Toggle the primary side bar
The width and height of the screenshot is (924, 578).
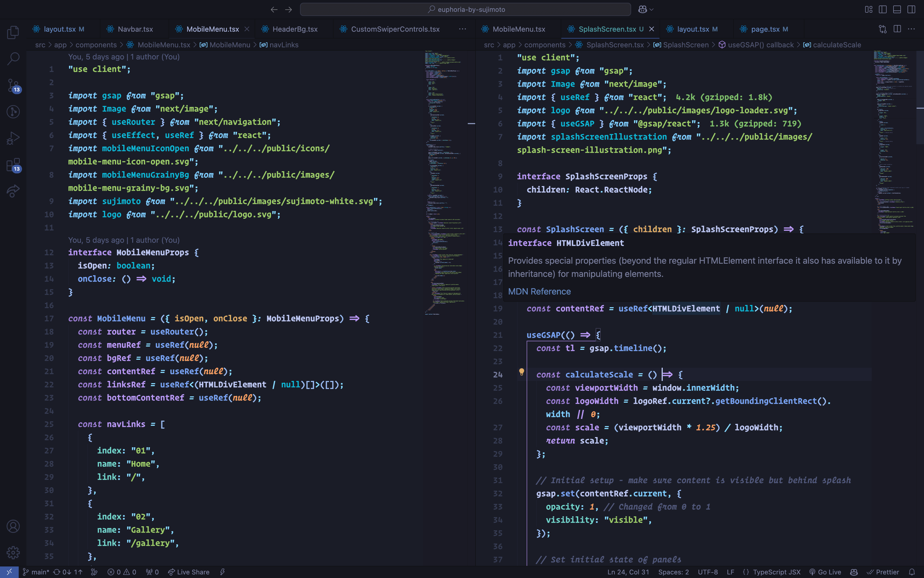coord(883,10)
